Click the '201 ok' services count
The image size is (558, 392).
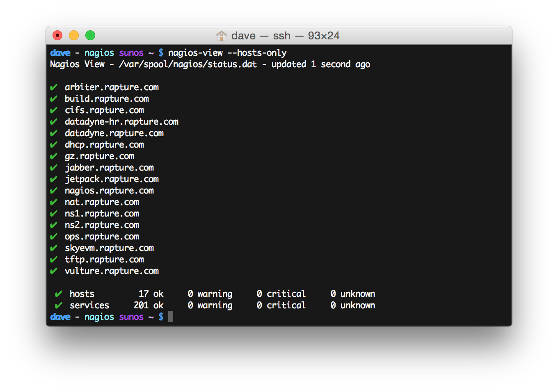(149, 305)
